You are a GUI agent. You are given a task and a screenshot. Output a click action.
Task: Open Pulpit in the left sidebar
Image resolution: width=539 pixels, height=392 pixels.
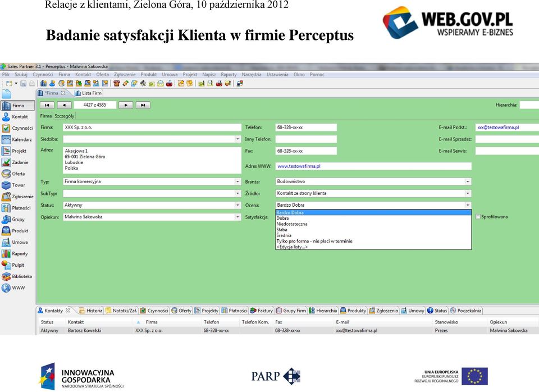point(13,265)
